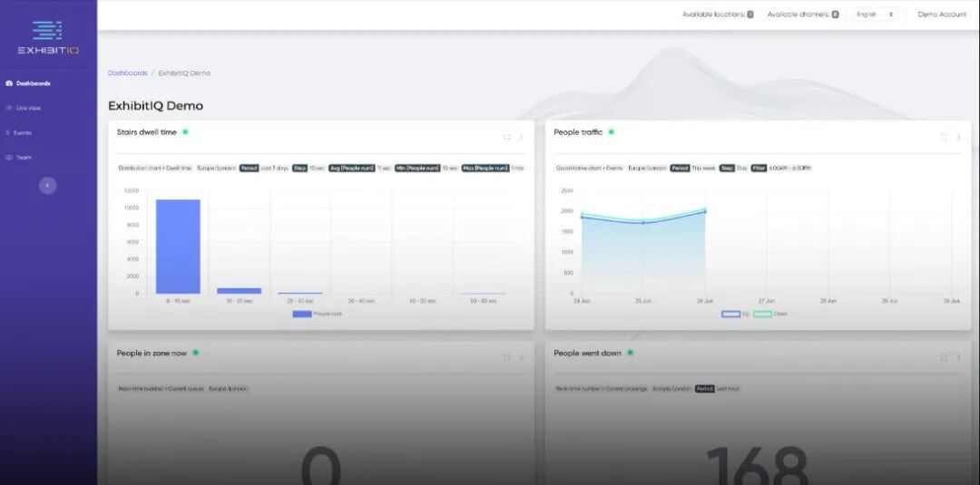Click green status dot beside Stairs dwell time

(186, 131)
